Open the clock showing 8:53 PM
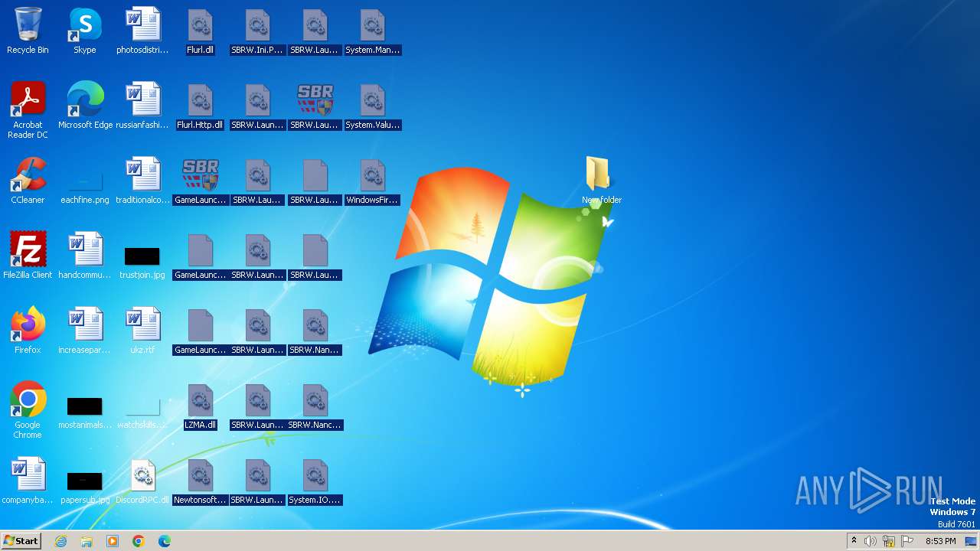Screen dimensions: 980x551 (x=940, y=541)
